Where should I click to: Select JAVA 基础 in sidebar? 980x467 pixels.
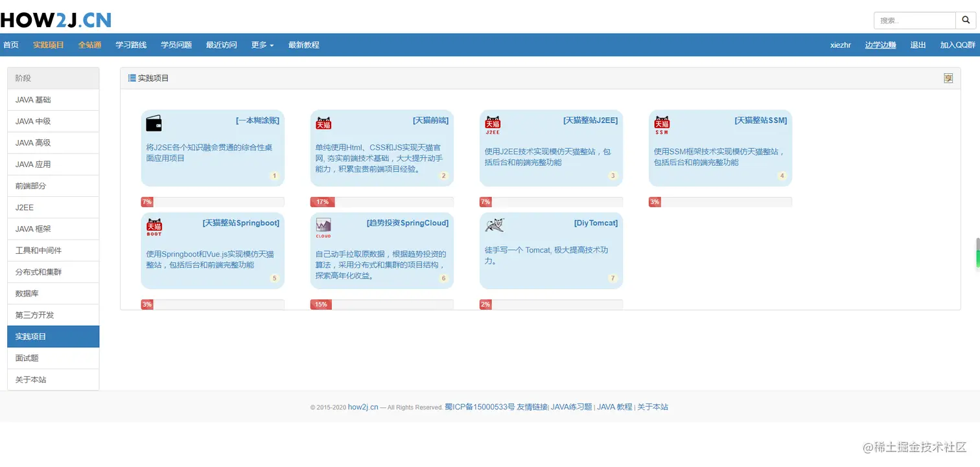[53, 100]
